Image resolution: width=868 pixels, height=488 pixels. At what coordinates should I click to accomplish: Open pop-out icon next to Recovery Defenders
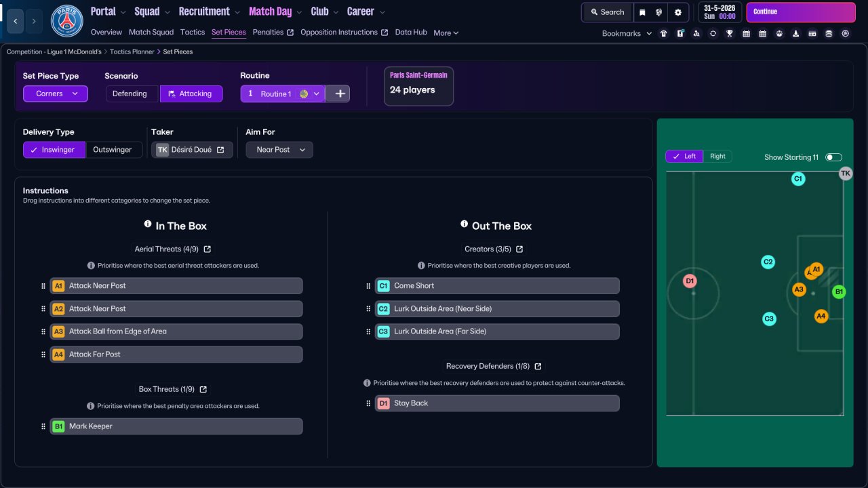pyautogui.click(x=538, y=367)
